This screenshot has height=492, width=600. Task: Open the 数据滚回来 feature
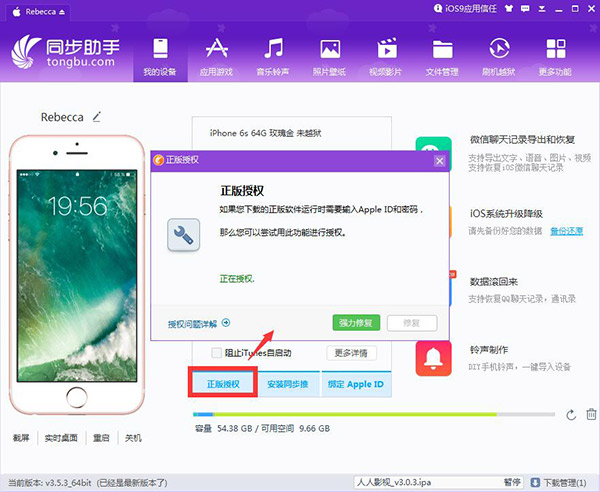click(494, 282)
